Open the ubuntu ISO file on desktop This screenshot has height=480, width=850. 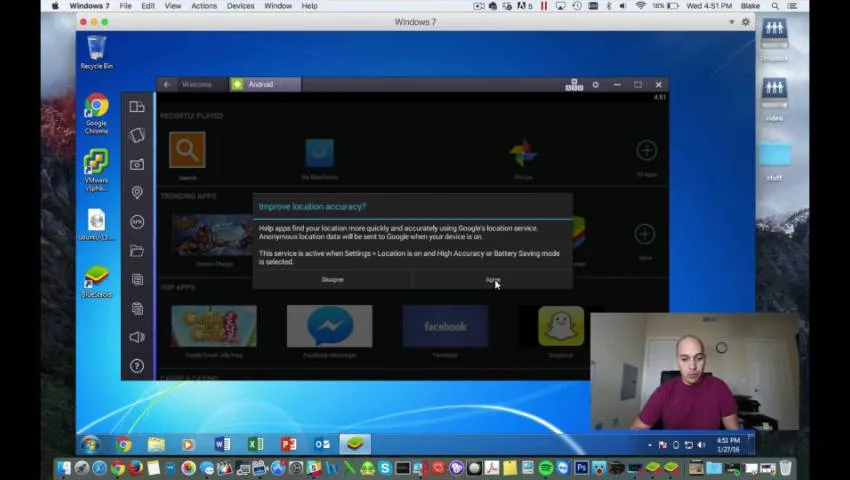tap(96, 225)
